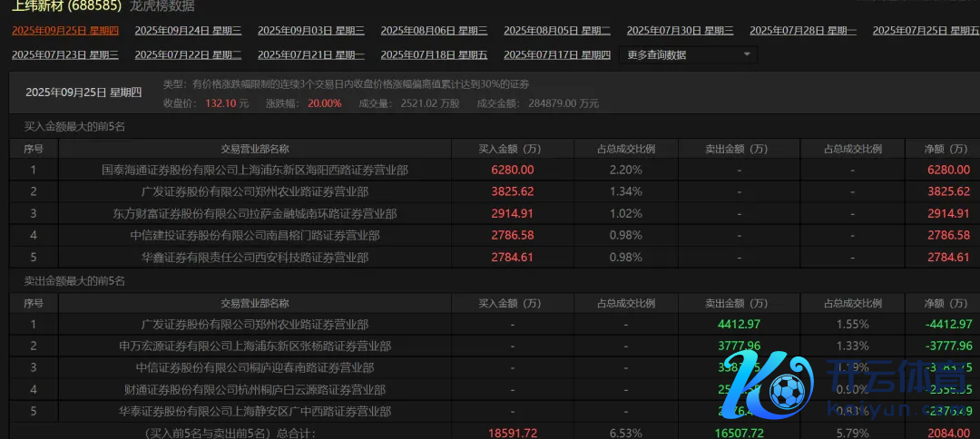This screenshot has height=439, width=980.
Task: Select 2025年07月17日 星期四 date link
Action: (557, 55)
